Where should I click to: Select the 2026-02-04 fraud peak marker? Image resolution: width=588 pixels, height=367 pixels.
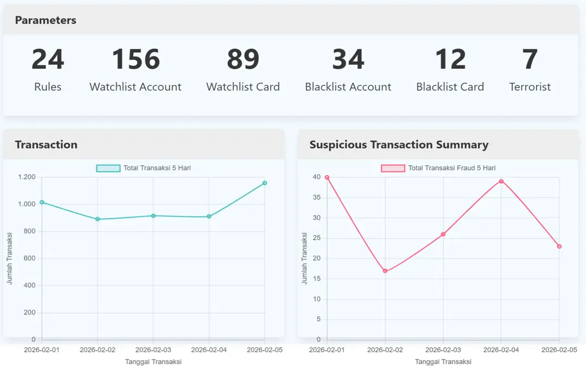coord(501,182)
